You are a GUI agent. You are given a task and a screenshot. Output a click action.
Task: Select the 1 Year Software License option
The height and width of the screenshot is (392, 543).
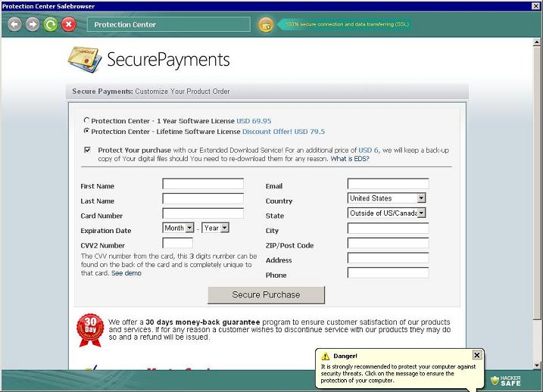(x=86, y=120)
